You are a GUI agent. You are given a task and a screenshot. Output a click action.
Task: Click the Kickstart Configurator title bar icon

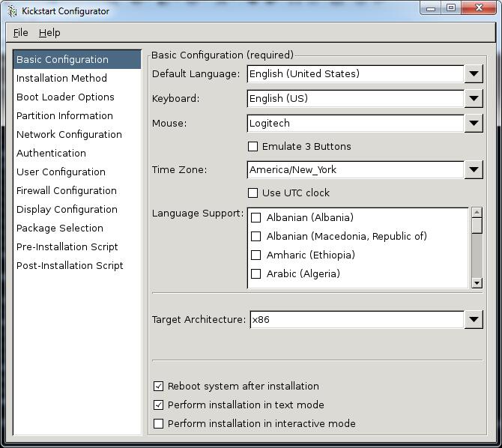11,10
